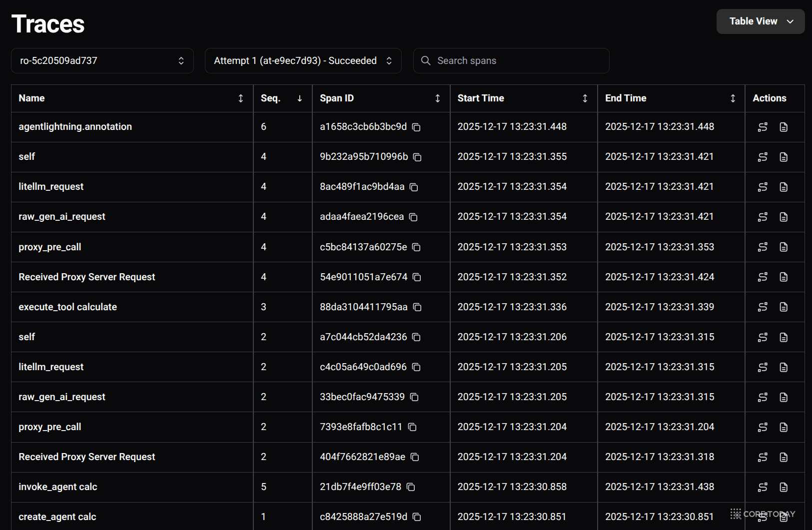This screenshot has height=530, width=812.
Task: Open span tree for agentlightning.annotation row
Action: coord(762,127)
